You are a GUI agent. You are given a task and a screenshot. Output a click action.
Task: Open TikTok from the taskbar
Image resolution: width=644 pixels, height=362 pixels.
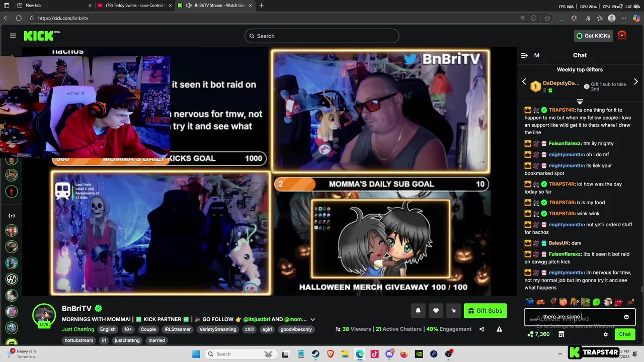tap(374, 354)
